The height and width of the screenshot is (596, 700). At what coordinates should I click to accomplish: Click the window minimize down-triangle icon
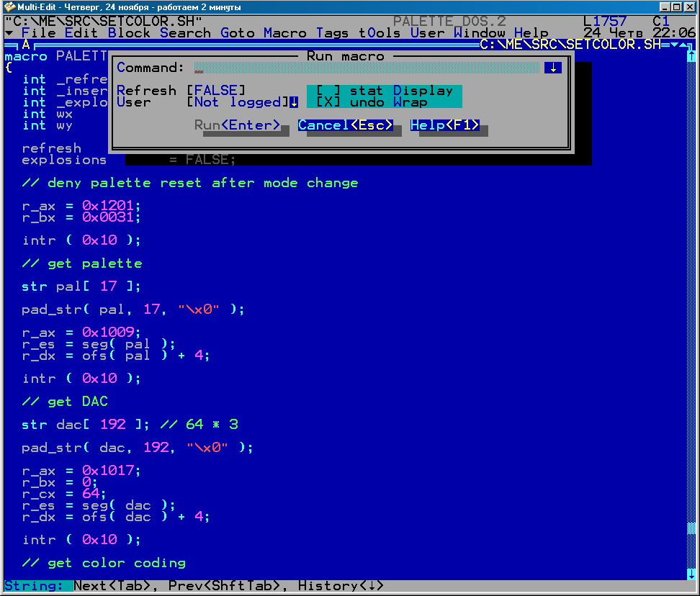pos(674,45)
